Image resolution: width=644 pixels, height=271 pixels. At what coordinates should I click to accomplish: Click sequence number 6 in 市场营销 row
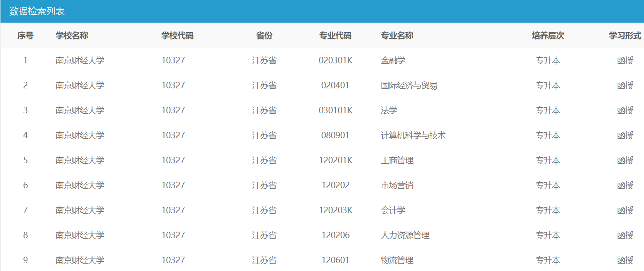pyautogui.click(x=25, y=185)
